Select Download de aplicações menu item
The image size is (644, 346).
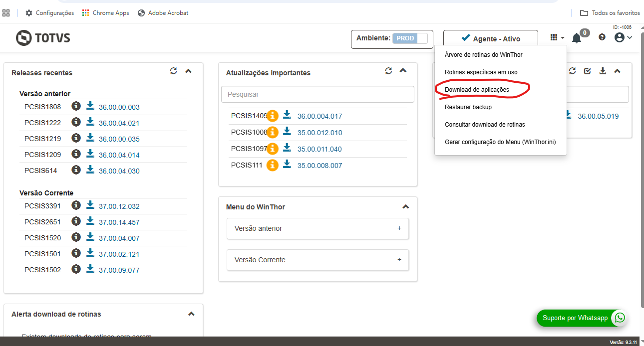click(477, 90)
